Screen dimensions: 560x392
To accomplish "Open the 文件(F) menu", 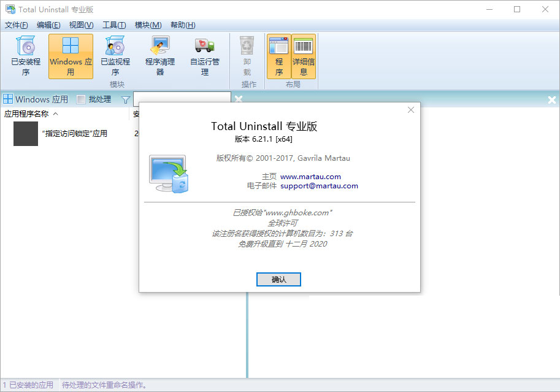I will tap(17, 25).
